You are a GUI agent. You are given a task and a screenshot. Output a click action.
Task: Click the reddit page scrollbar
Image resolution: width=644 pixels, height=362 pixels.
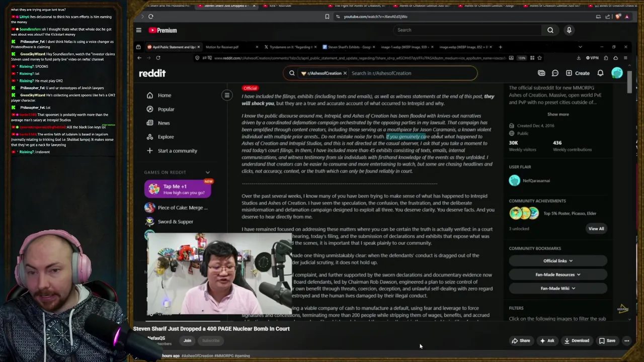(x=629, y=82)
